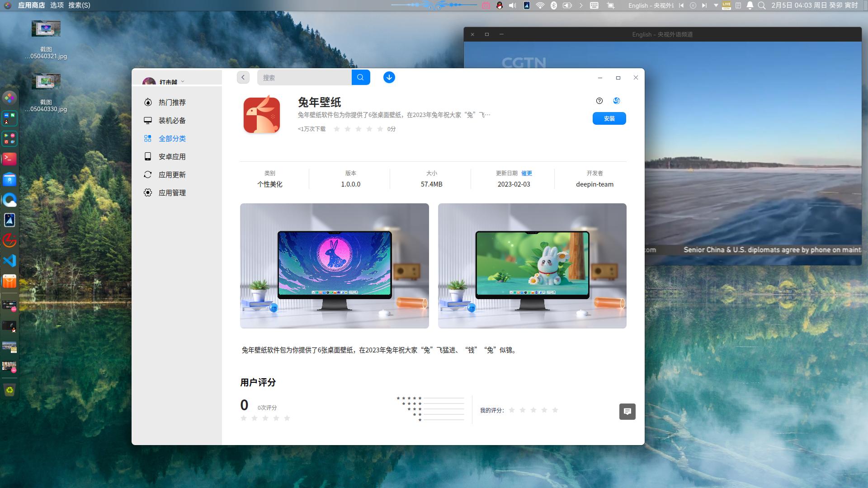Click the magnifier icon in the search bar
Screen dimensions: 868x488
[x=360, y=77]
